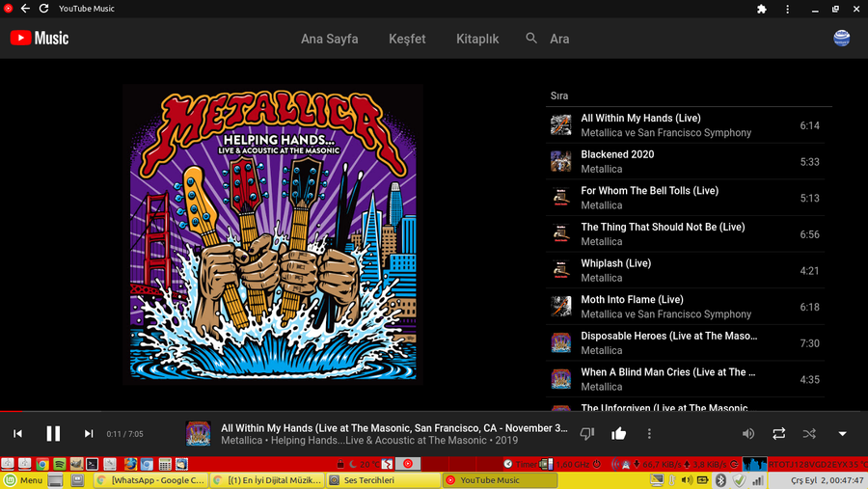Skip to next track
Image resolution: width=868 pixels, height=489 pixels.
pyautogui.click(x=89, y=434)
